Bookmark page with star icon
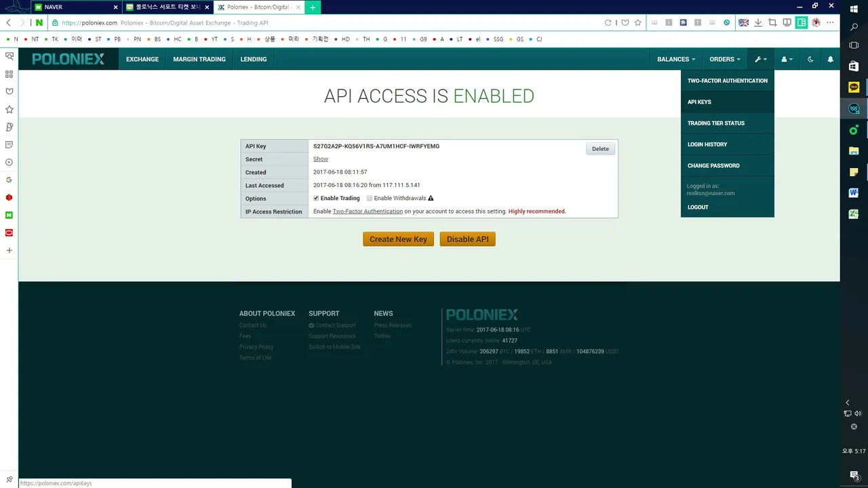The width and height of the screenshot is (868, 488). [637, 22]
